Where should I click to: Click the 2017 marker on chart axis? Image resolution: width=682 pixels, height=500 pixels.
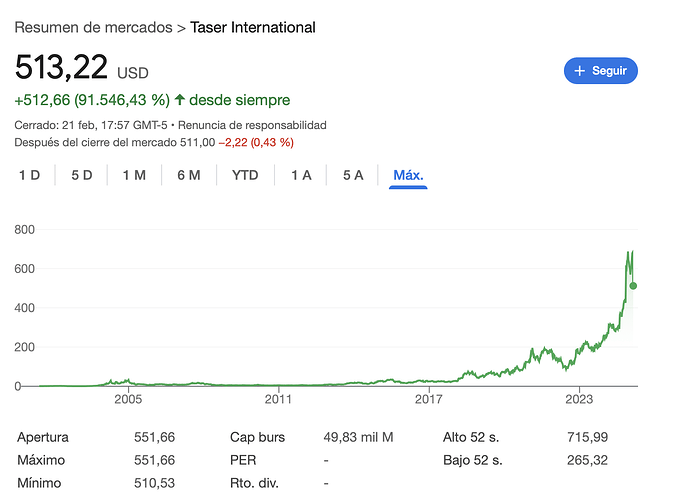pyautogui.click(x=428, y=399)
